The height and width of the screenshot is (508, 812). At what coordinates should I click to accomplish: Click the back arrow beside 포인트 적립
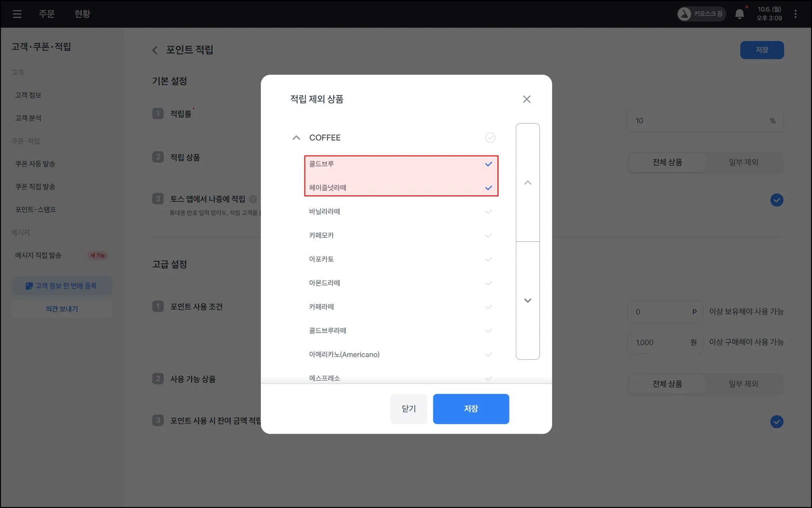point(155,50)
